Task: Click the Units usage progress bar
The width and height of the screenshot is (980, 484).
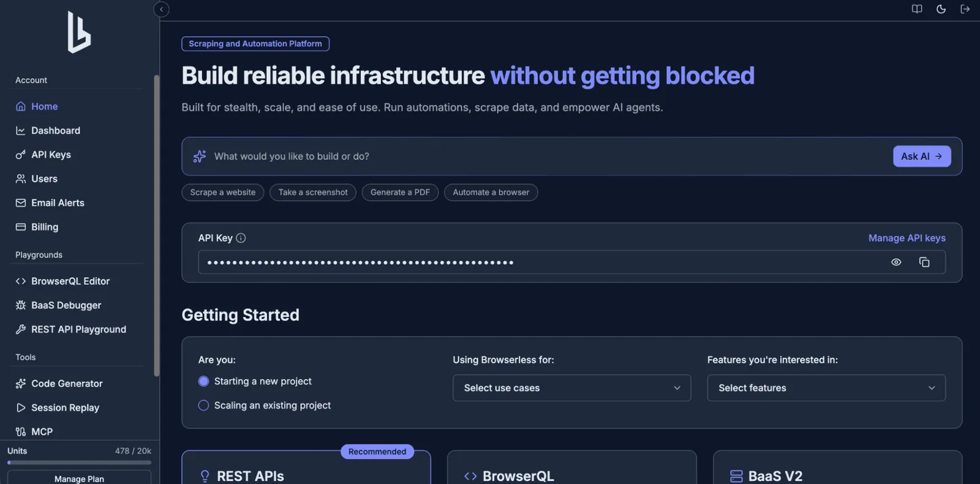Action: tap(79, 463)
